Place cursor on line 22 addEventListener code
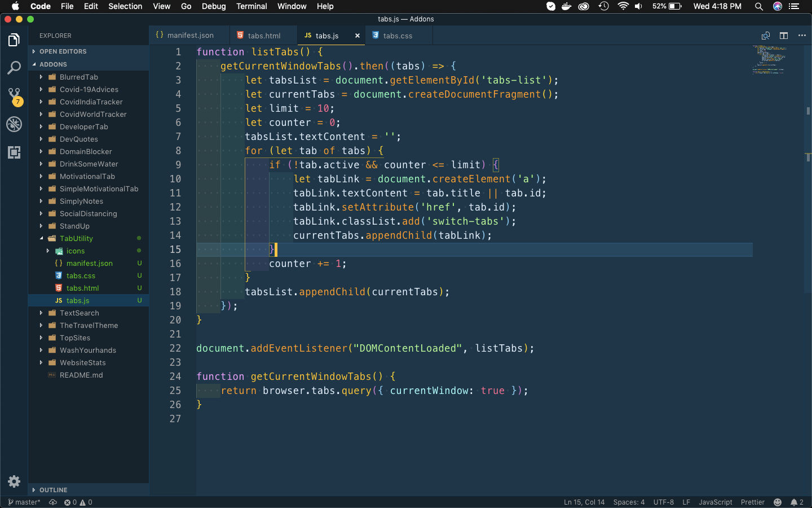The height and width of the screenshot is (508, 812). [365, 348]
